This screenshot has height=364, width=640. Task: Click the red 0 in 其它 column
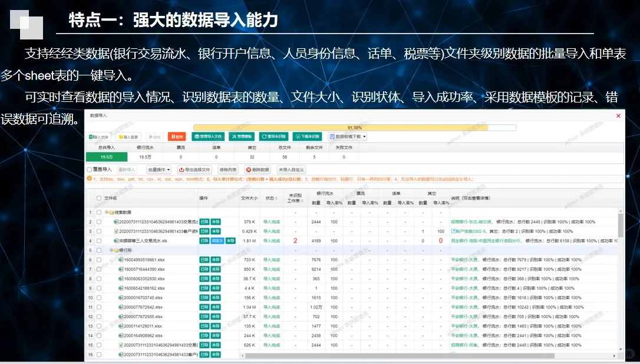coord(441,241)
